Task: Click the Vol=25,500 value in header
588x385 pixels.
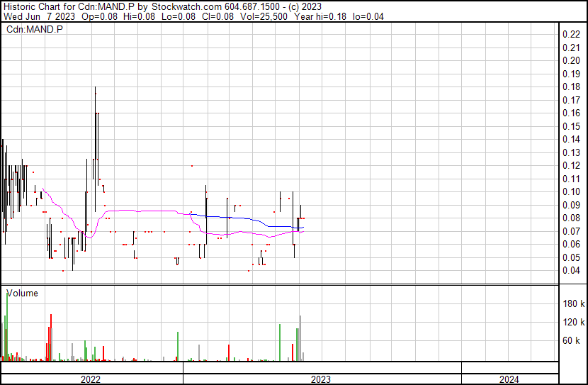Action: [x=261, y=17]
